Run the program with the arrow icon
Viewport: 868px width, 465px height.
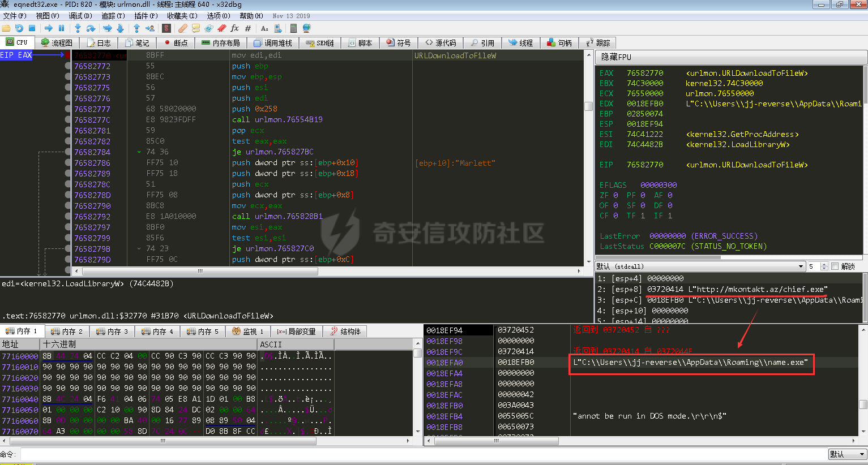[x=48, y=28]
